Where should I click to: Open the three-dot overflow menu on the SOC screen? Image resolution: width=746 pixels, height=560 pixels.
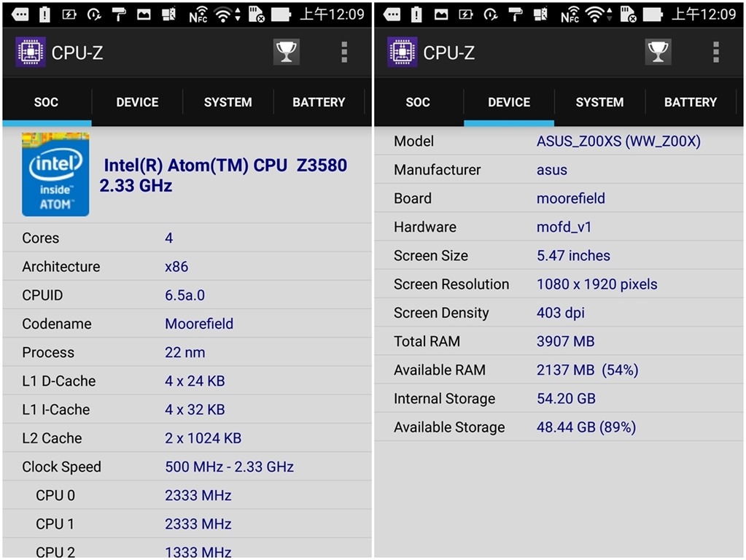pos(344,52)
